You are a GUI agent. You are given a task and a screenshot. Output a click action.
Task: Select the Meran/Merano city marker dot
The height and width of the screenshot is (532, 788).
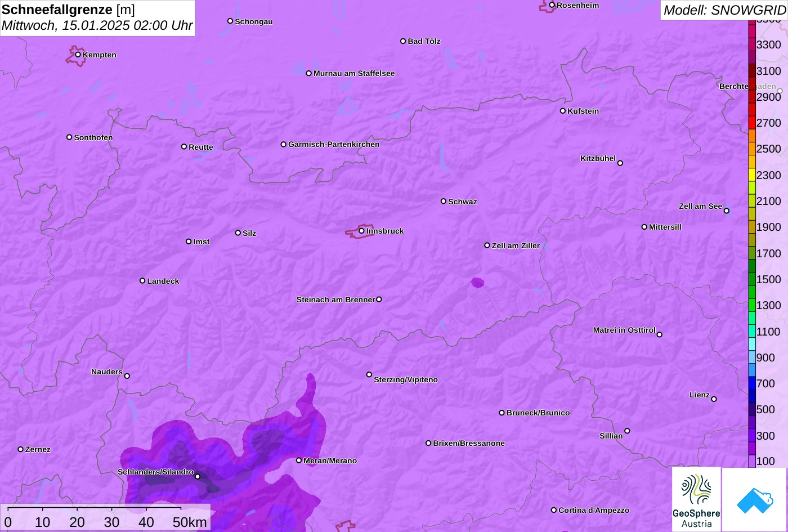[299, 461]
